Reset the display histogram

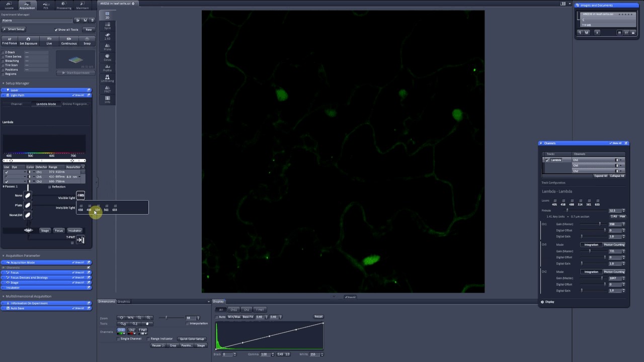pyautogui.click(x=318, y=317)
